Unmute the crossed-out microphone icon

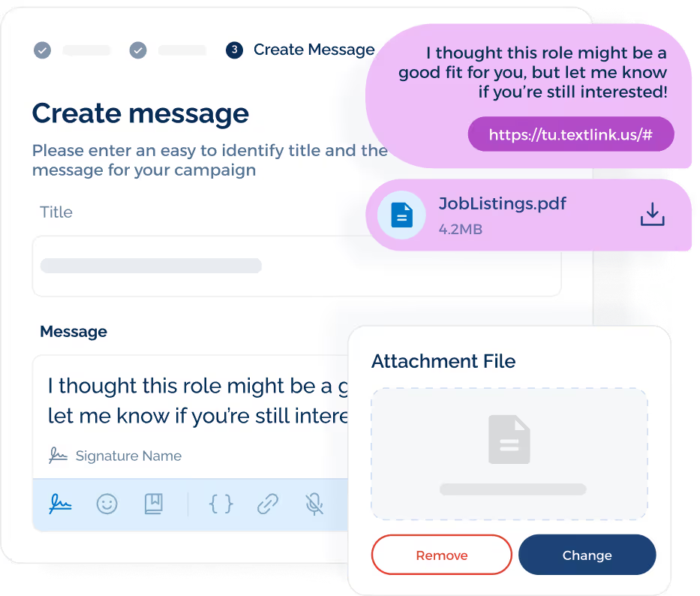coord(314,504)
